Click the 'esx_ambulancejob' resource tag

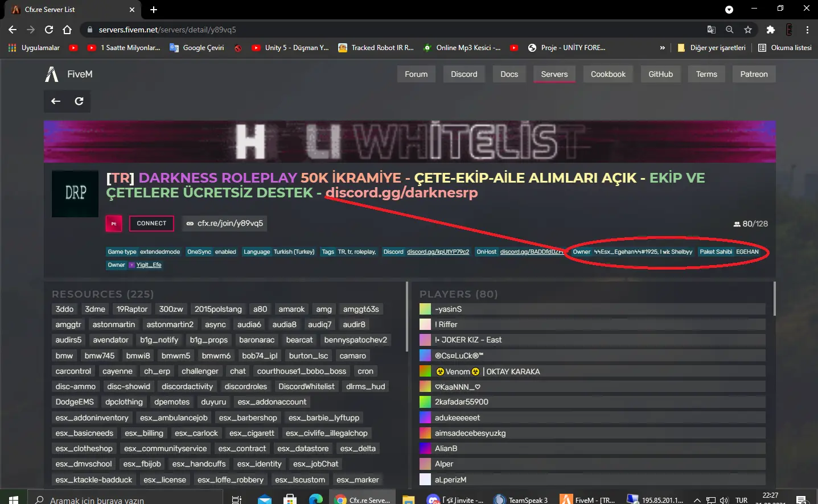(174, 418)
